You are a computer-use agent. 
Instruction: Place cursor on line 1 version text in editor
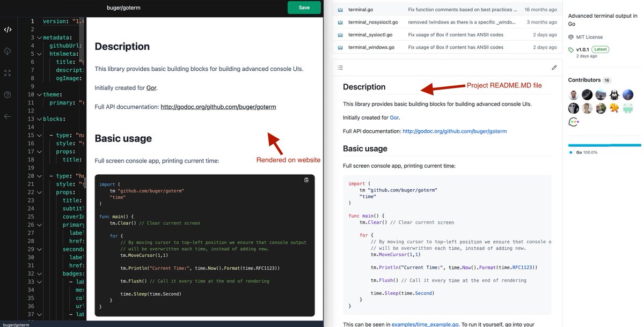tap(63, 21)
